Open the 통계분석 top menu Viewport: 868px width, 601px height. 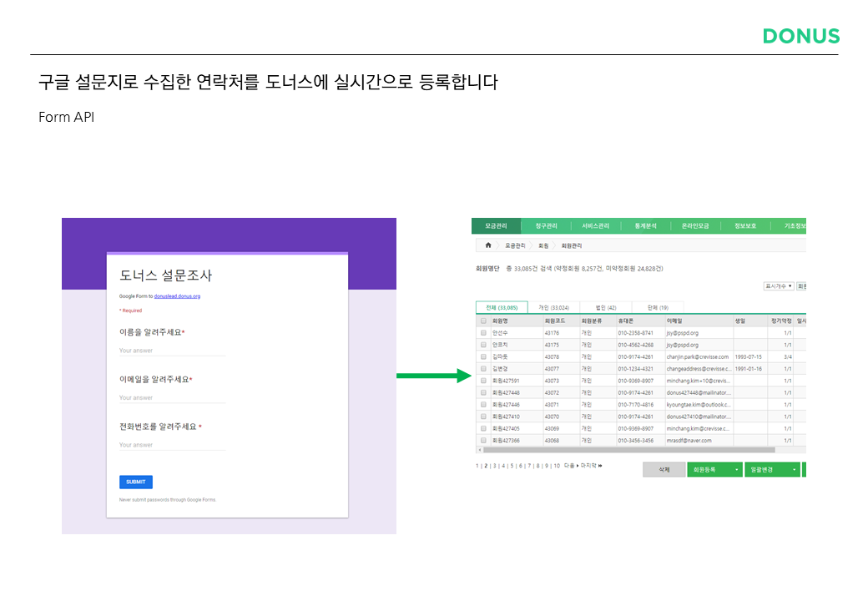(645, 225)
